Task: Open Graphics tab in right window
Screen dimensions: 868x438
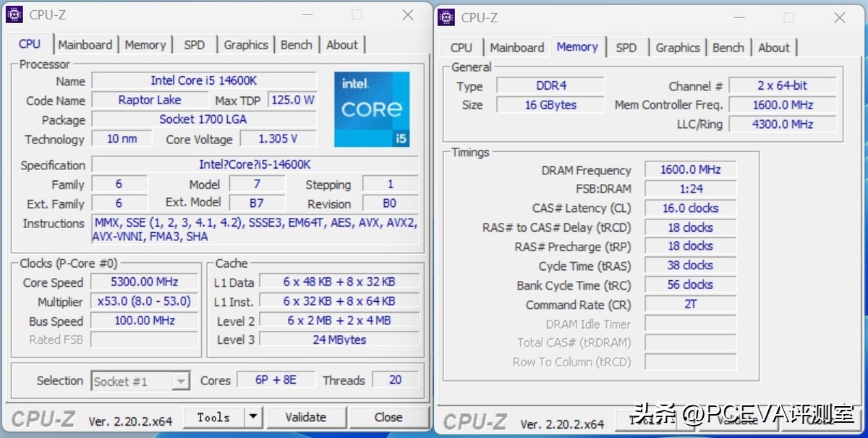Action: (x=678, y=48)
